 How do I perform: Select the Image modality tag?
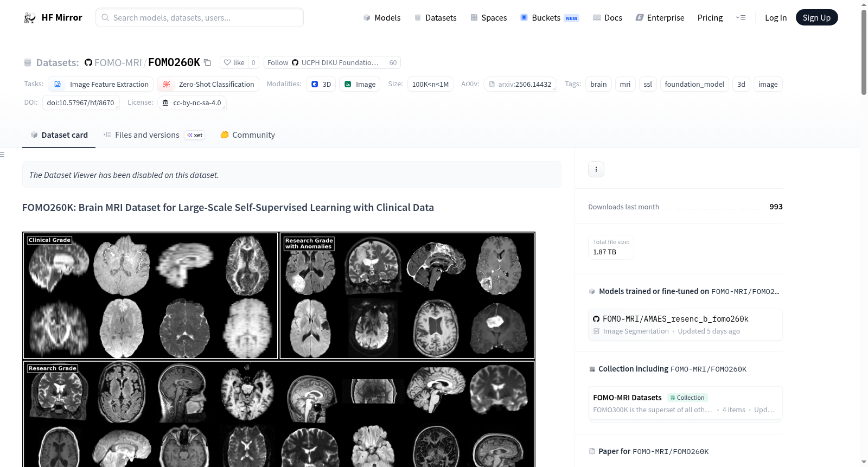click(360, 84)
